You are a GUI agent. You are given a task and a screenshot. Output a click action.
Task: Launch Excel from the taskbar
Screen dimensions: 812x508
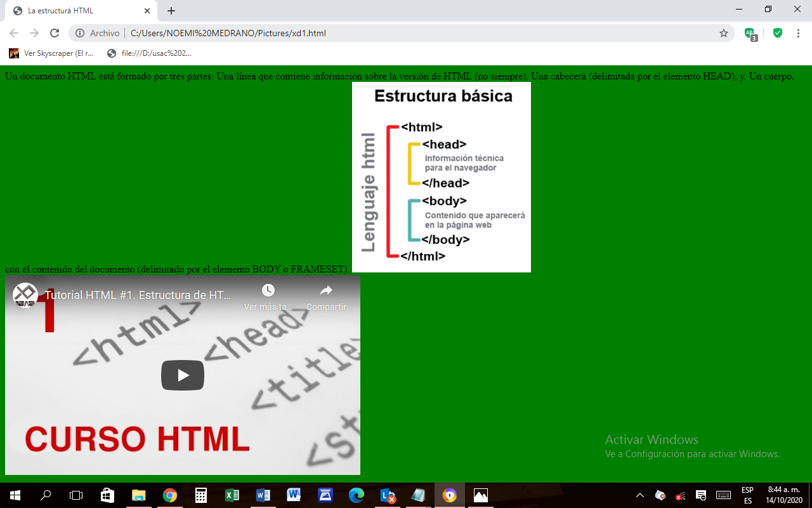(232, 495)
